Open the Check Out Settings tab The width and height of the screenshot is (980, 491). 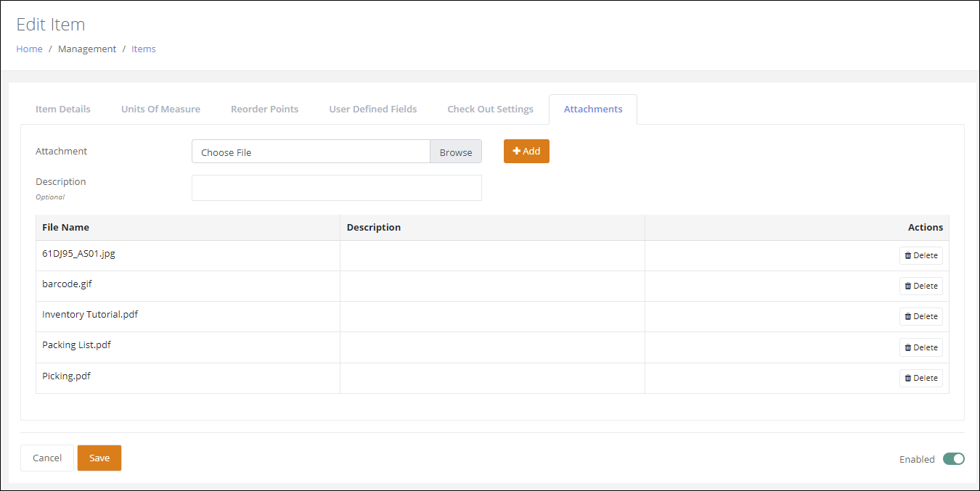coord(490,109)
